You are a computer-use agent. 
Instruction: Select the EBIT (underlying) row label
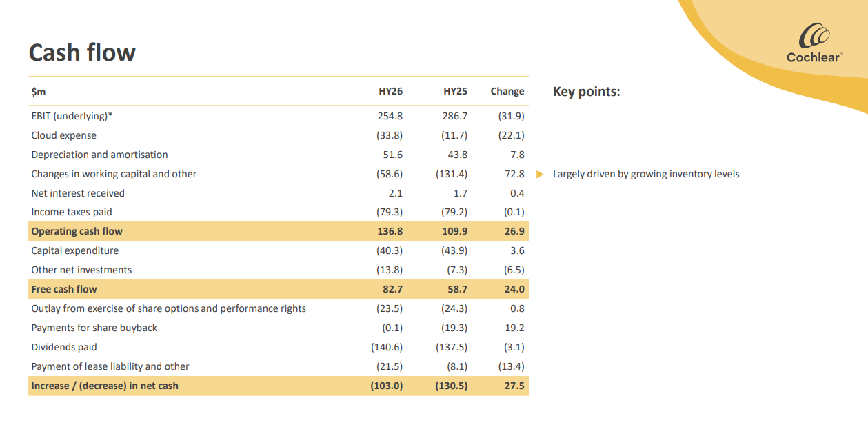[72, 116]
